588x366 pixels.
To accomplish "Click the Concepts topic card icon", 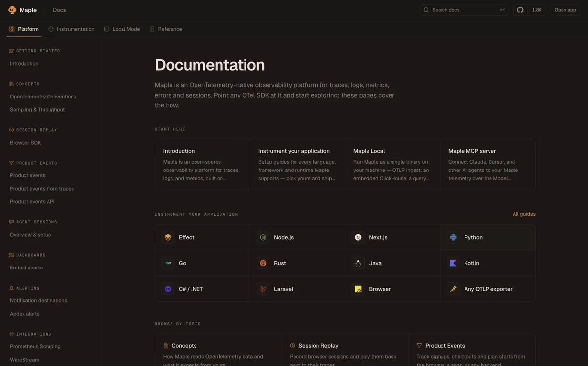I will [x=166, y=346].
